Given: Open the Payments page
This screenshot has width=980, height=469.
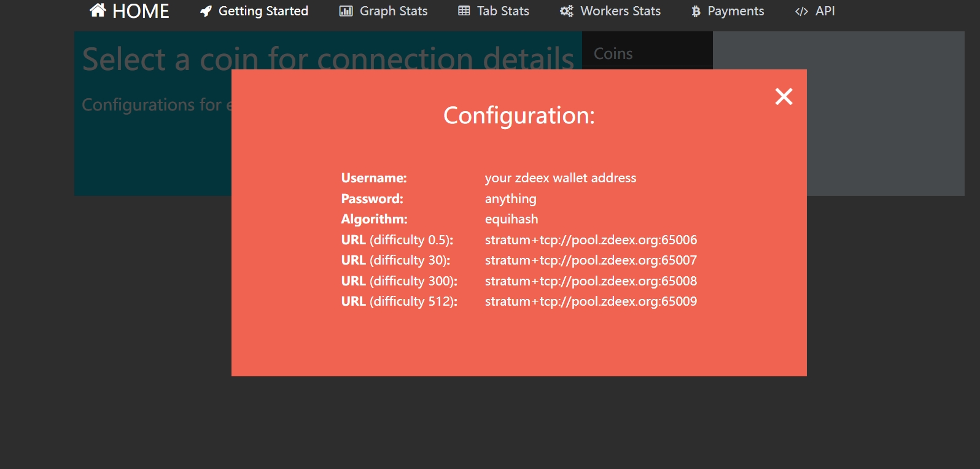Looking at the screenshot, I should pyautogui.click(x=728, y=11).
